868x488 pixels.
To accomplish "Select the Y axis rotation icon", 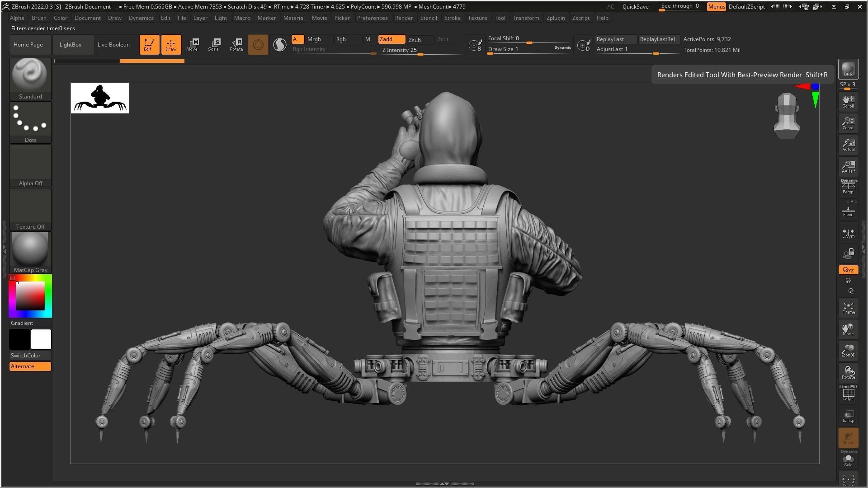I will (848, 281).
